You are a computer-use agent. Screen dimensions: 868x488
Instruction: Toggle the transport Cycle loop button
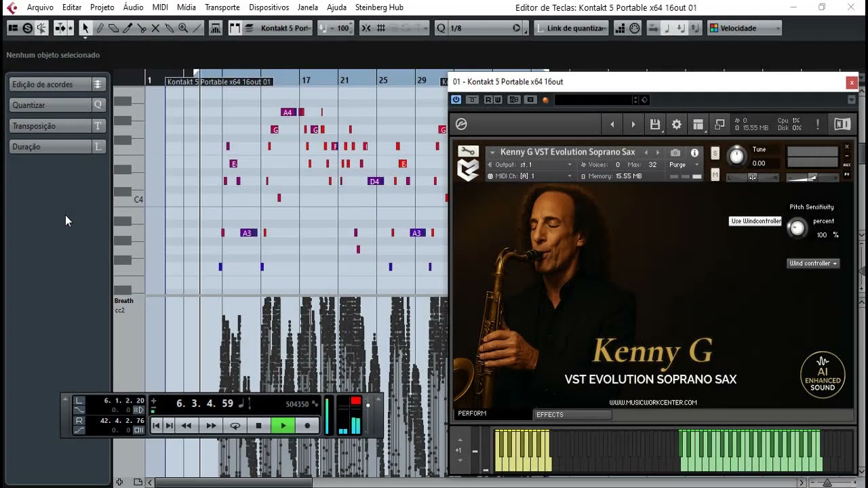point(235,426)
